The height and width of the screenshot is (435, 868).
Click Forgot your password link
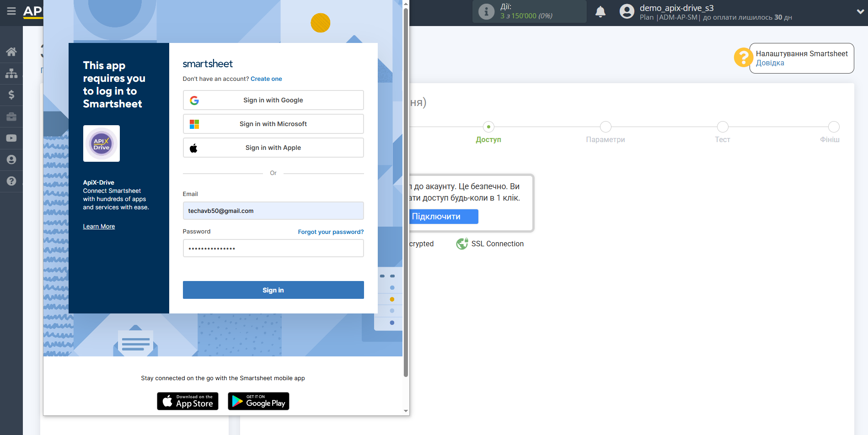[x=331, y=232]
